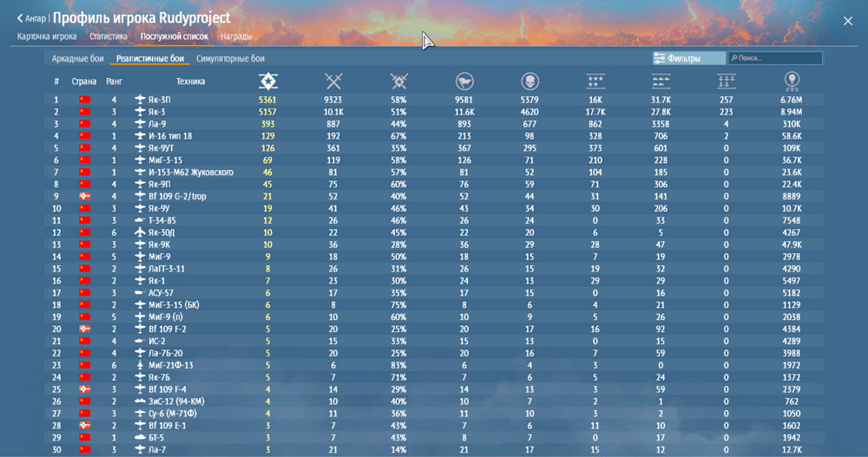The height and width of the screenshot is (457, 868).
Task: Sort by the winged respawns column icon
Action: (464, 82)
